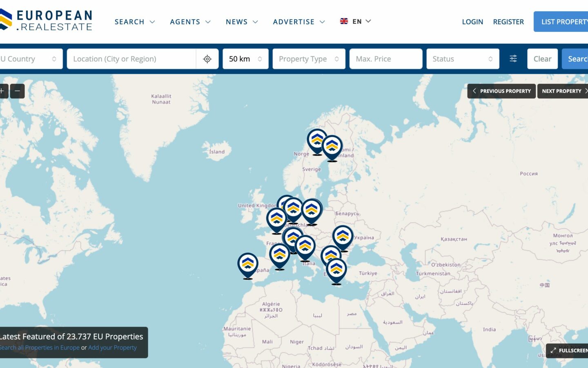
Task: Open the Search menu in navigation
Action: [x=134, y=22]
